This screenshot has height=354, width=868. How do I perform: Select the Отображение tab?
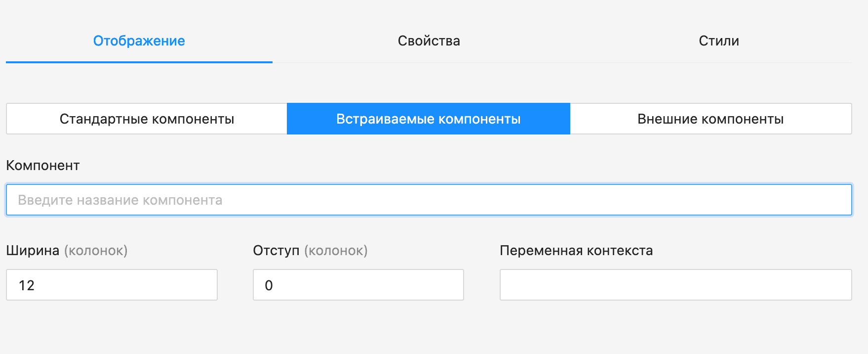tap(139, 41)
